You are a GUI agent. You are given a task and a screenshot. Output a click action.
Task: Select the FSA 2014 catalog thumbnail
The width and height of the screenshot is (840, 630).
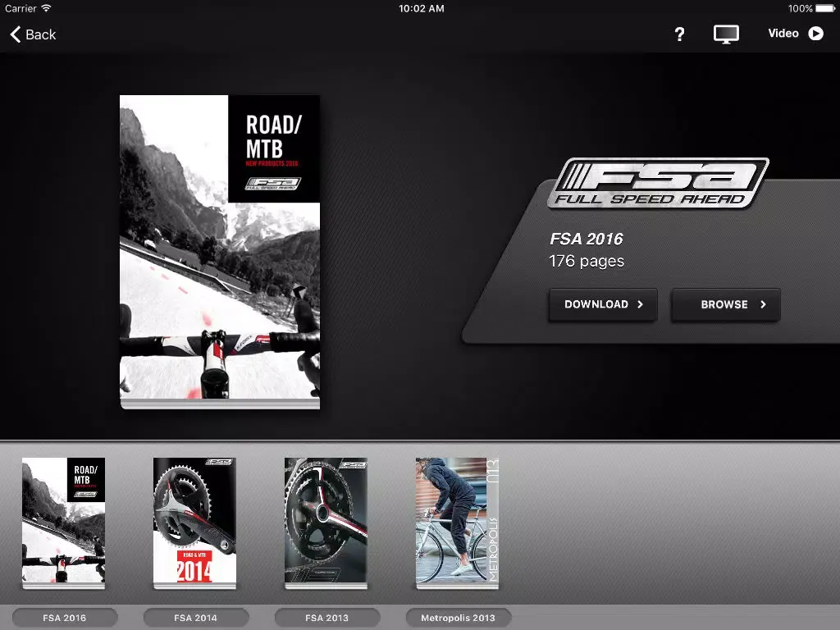pyautogui.click(x=194, y=523)
